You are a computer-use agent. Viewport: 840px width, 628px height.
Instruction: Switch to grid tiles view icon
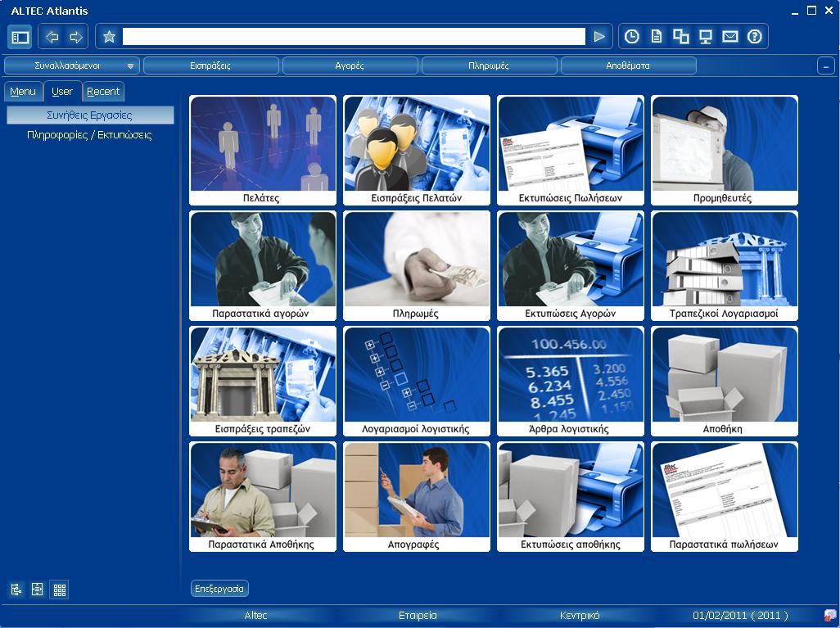[60, 590]
